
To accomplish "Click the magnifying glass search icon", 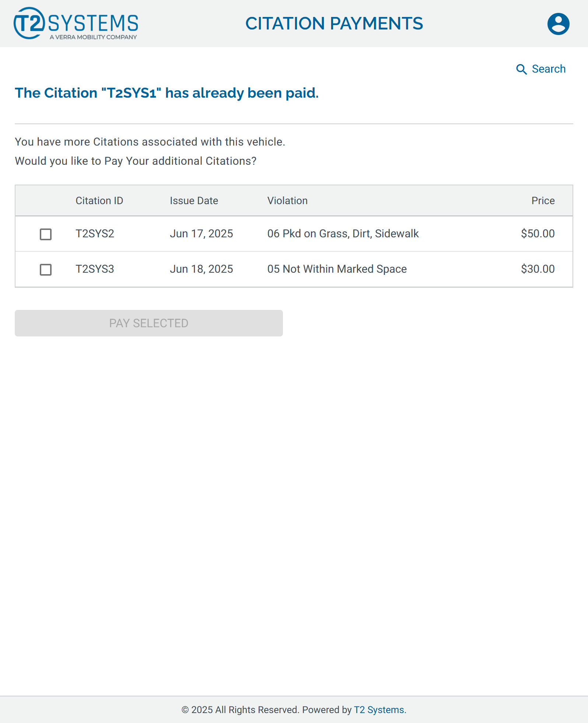I will point(521,69).
